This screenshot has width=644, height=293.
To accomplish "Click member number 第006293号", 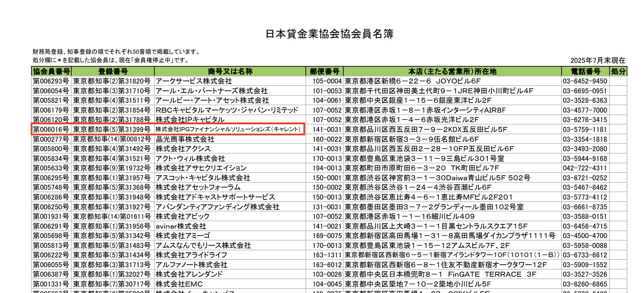I will [51, 81].
